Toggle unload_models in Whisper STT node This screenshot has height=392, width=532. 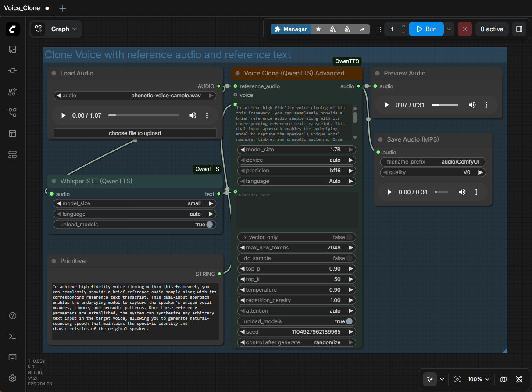coord(209,225)
